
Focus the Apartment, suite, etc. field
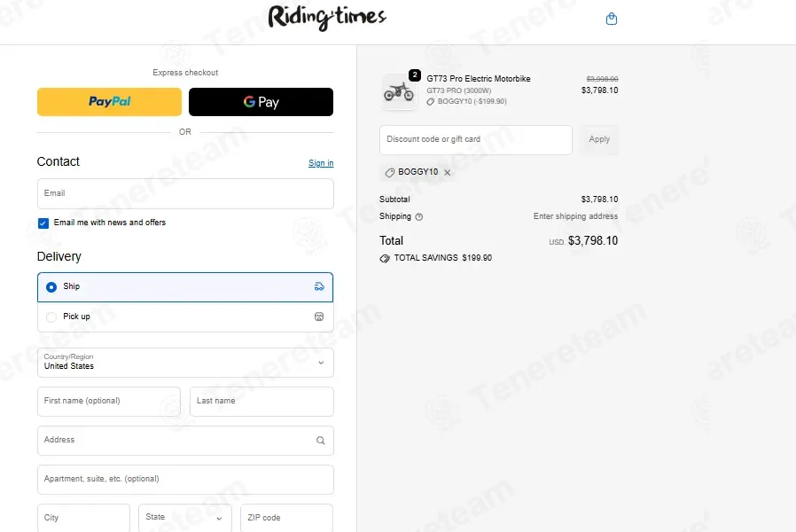[x=185, y=480]
